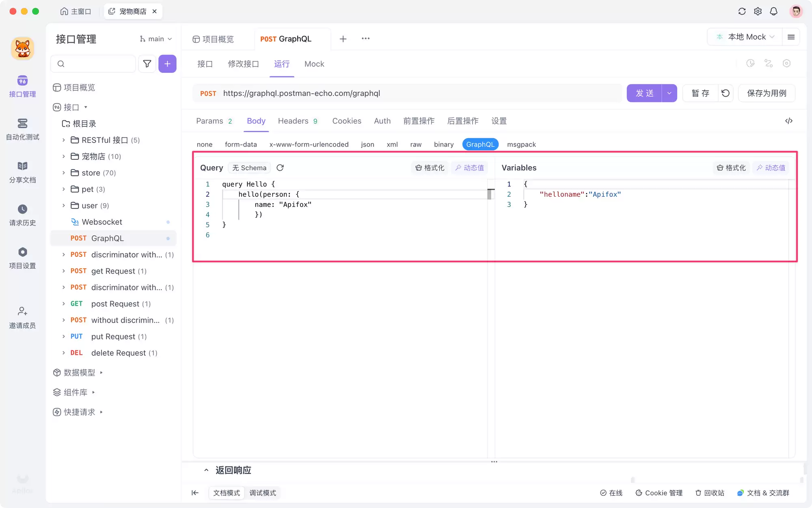Click the sidebar search field

pos(93,64)
